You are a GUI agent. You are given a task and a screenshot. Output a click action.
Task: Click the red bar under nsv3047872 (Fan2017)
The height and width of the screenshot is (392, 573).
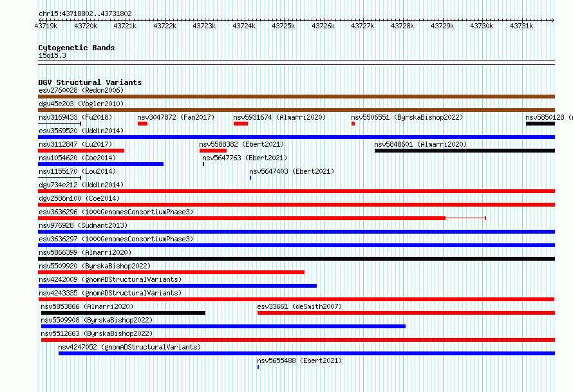point(142,124)
